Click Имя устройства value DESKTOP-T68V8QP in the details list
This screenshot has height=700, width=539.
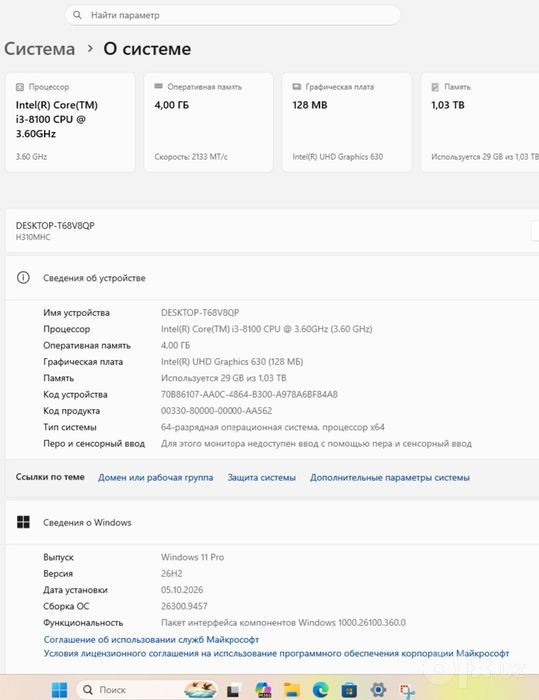point(200,312)
